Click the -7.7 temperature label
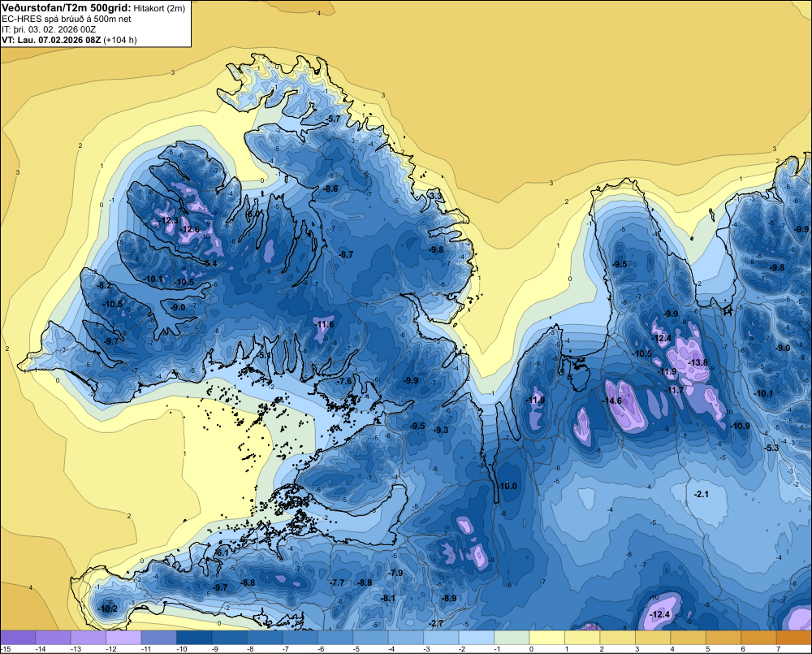 (337, 583)
